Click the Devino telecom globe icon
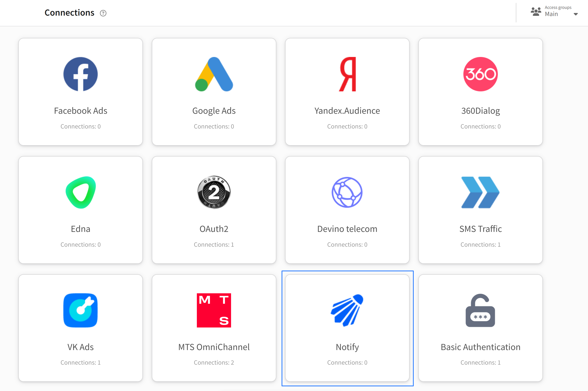 (347, 192)
